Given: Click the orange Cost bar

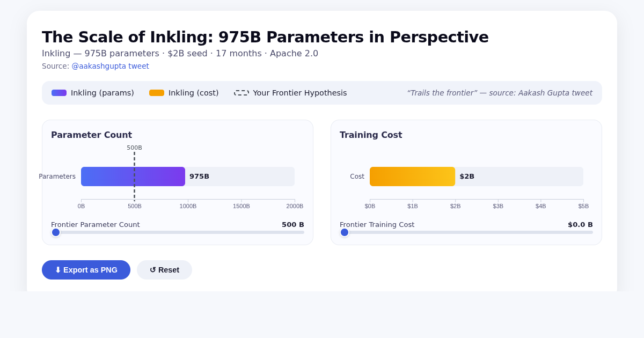Looking at the screenshot, I should pos(412,177).
